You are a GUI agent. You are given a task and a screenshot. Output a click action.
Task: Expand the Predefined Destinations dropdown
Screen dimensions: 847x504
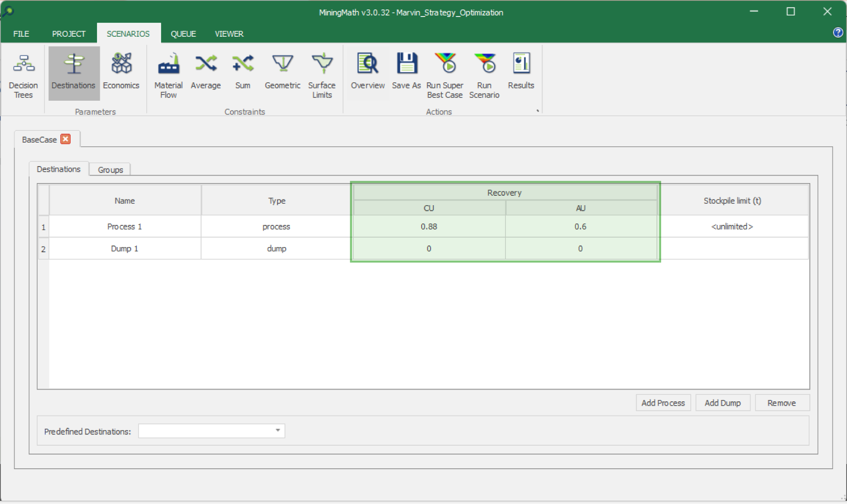(x=278, y=431)
